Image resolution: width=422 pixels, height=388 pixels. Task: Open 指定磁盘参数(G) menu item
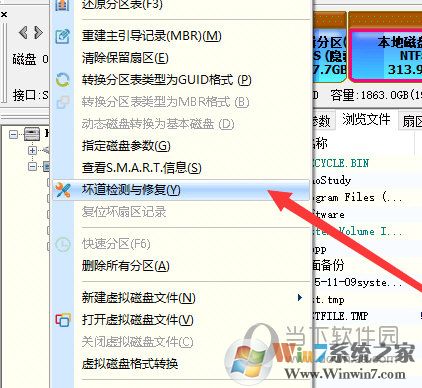[126, 146]
